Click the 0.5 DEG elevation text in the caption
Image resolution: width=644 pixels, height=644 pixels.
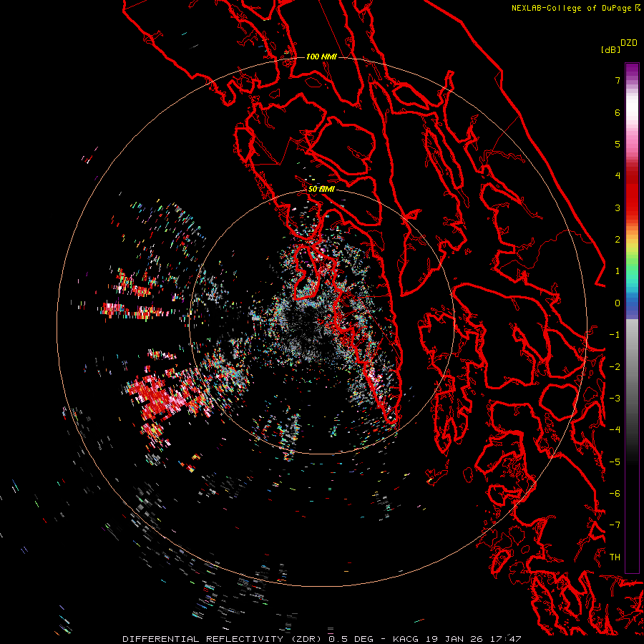(x=351, y=639)
